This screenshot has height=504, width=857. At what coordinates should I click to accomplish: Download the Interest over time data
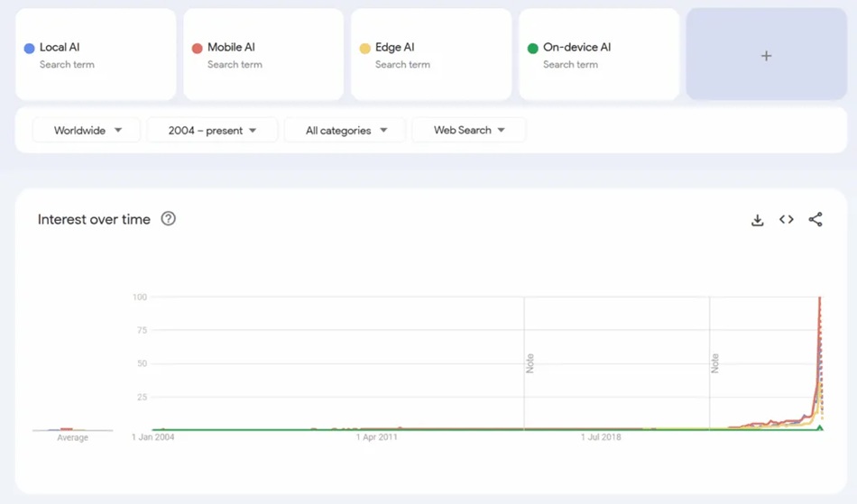click(757, 220)
